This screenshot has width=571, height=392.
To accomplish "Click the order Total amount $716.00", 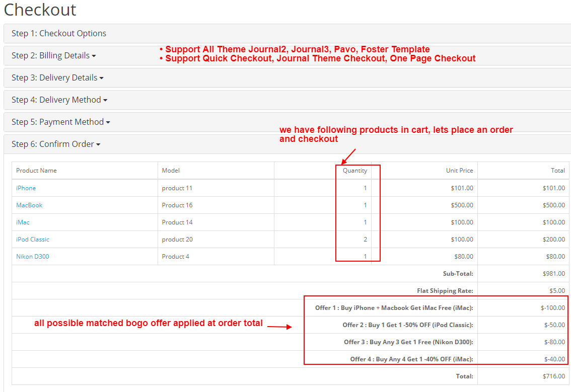I will [554, 376].
